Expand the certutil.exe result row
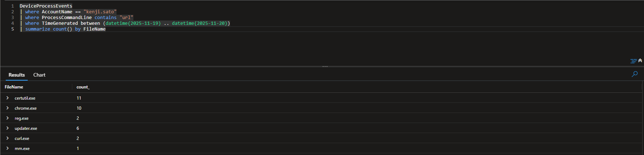The width and height of the screenshot is (644, 155). pos(8,98)
